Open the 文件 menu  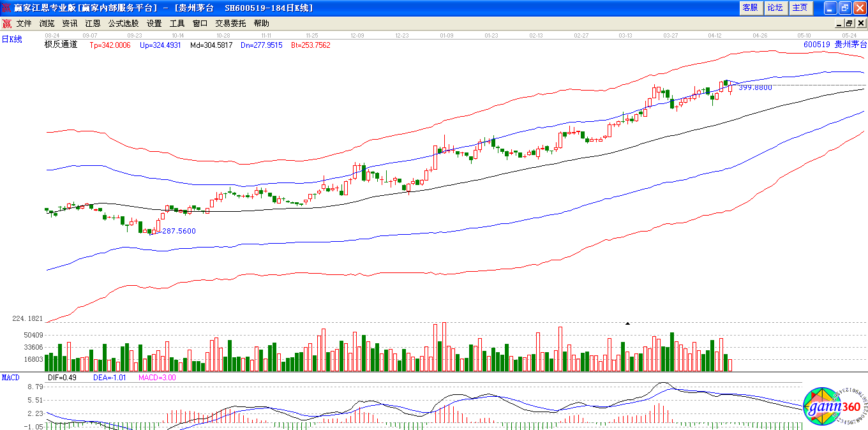click(x=24, y=24)
